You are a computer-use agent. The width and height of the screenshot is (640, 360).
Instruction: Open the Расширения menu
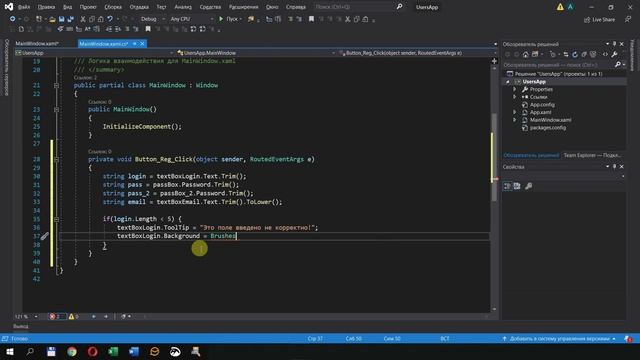tap(243, 7)
